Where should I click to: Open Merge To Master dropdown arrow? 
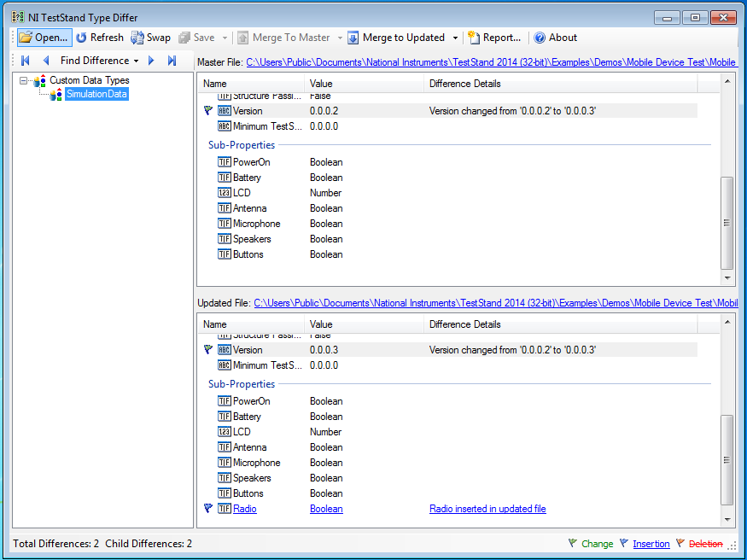pos(340,38)
